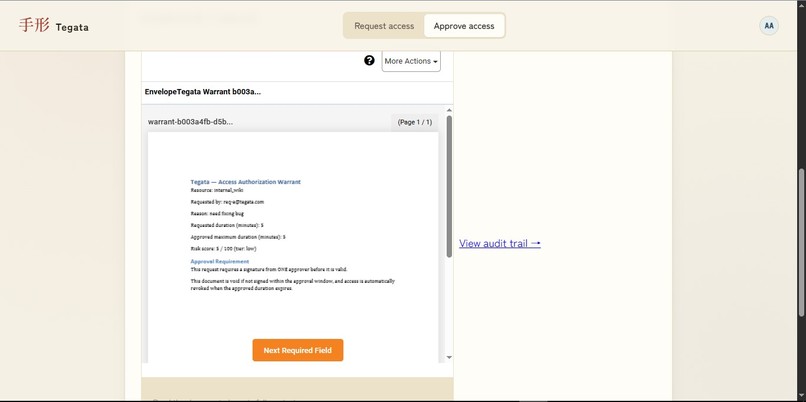Image resolution: width=806 pixels, height=402 pixels.
Task: Click the EnvelopeTegata Warrant b003a... title
Action: (x=203, y=92)
